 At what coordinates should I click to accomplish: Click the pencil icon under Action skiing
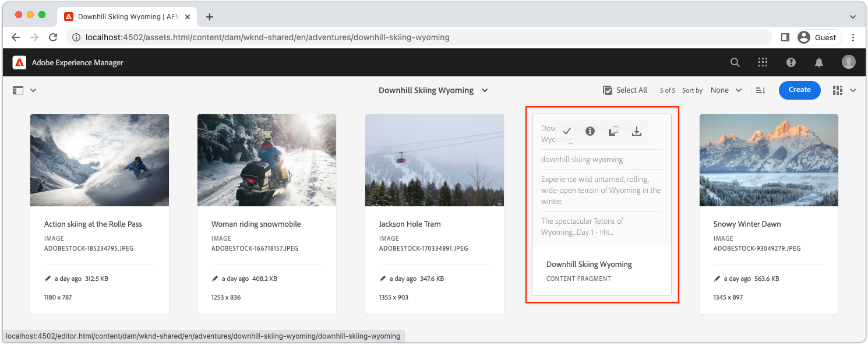tap(48, 279)
